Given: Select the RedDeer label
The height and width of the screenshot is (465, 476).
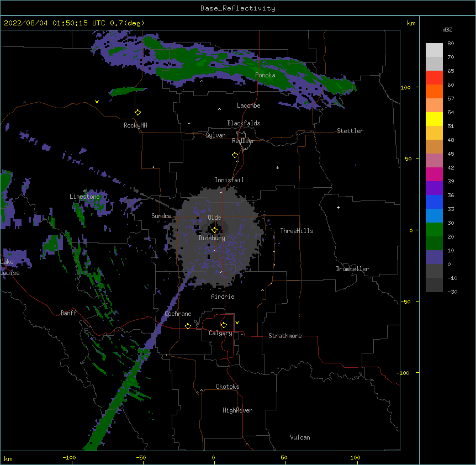Looking at the screenshot, I should pyautogui.click(x=243, y=141).
